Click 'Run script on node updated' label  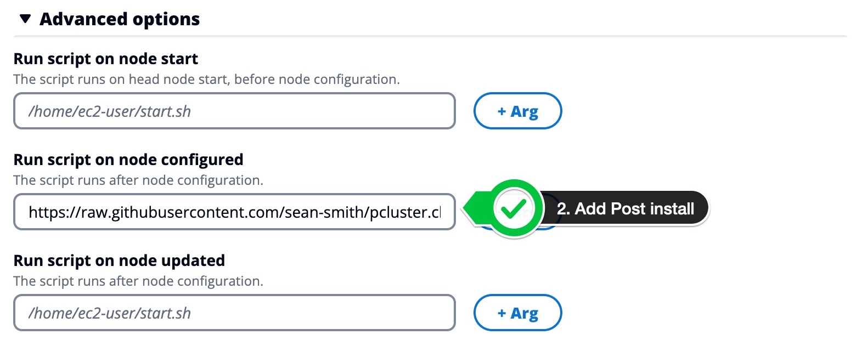pos(119,260)
